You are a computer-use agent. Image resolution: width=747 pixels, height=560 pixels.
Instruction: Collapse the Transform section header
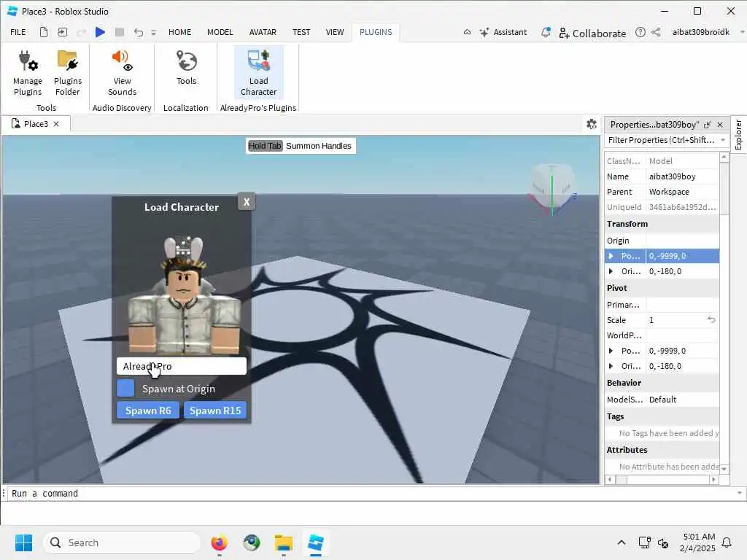[662, 224]
